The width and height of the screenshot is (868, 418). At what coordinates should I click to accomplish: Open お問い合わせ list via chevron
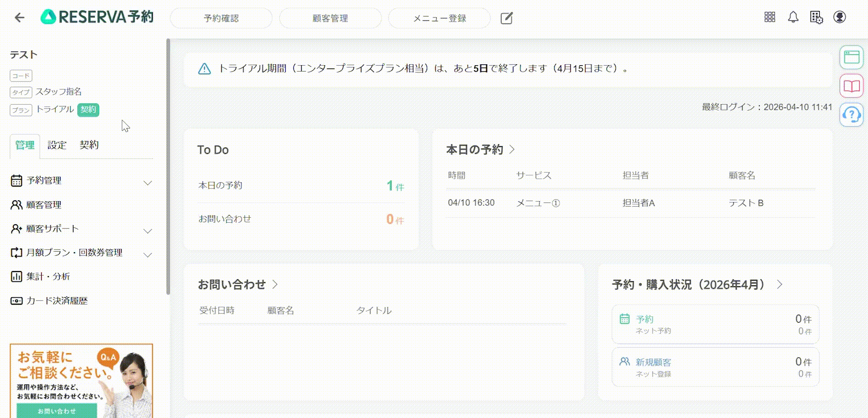tap(275, 284)
